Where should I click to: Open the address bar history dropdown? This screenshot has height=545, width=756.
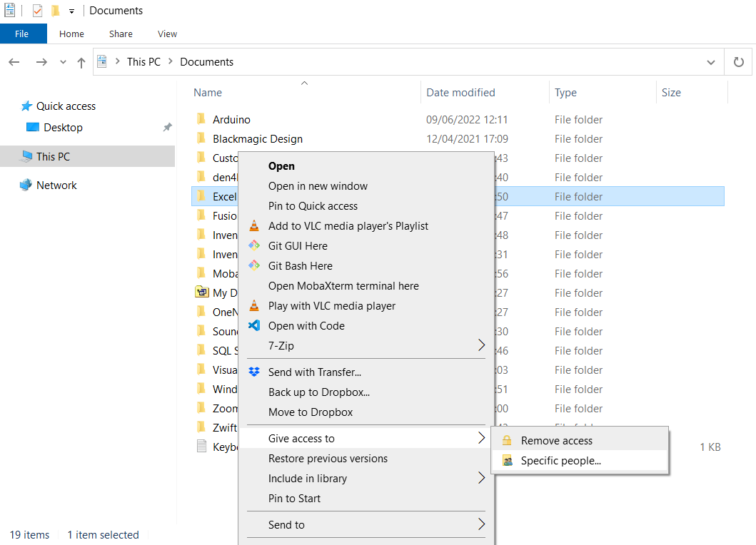[711, 62]
